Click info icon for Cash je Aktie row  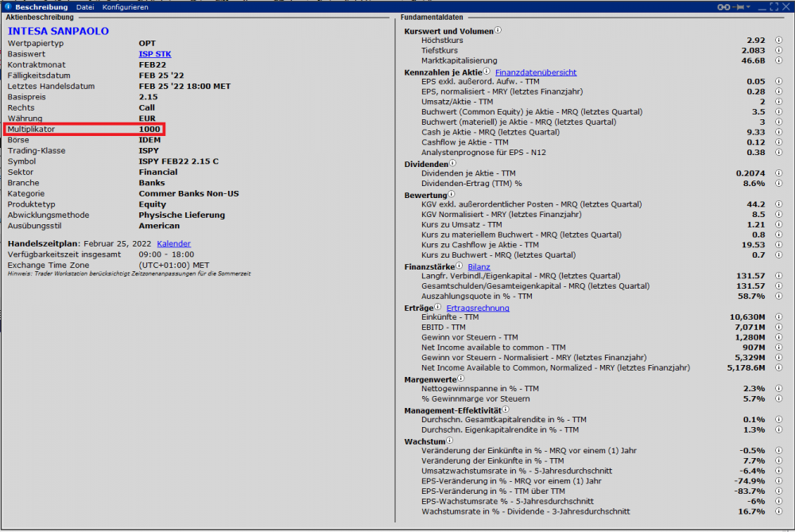[779, 132]
